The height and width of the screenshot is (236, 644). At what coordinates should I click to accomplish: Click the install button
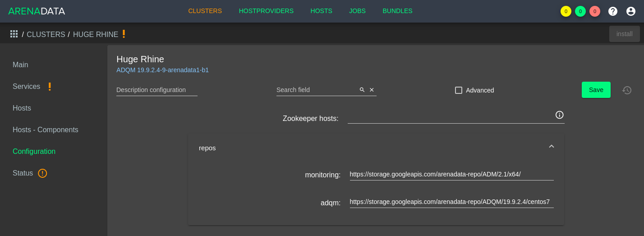click(625, 34)
